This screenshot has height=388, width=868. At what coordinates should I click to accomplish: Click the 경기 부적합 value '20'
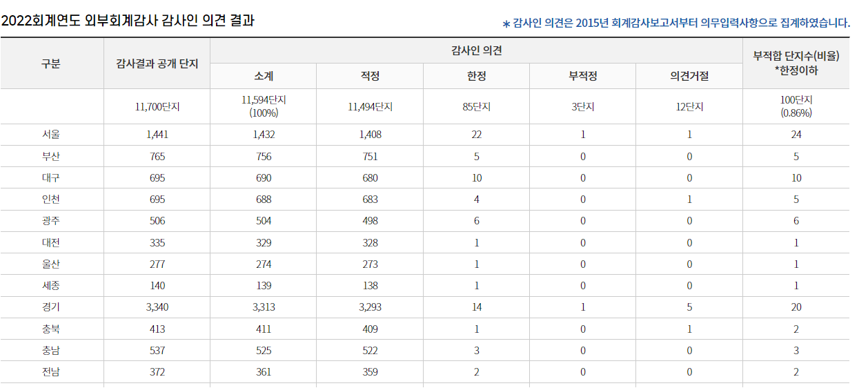tap(796, 308)
